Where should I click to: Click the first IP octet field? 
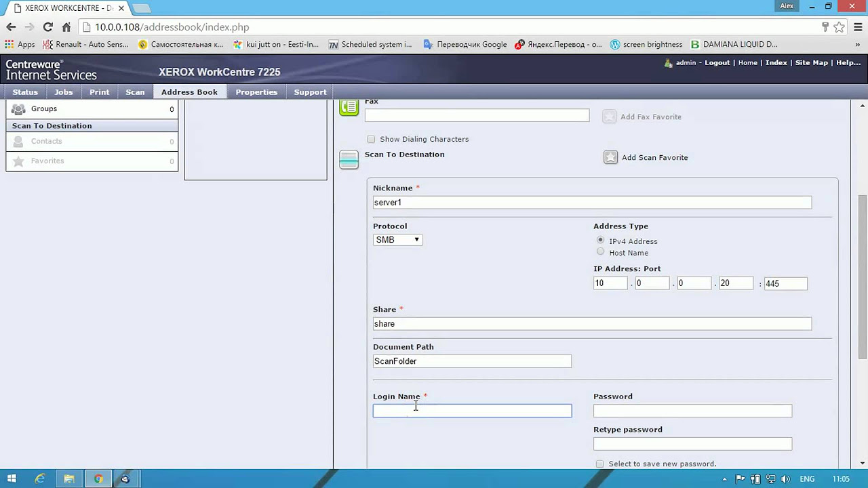pos(610,283)
